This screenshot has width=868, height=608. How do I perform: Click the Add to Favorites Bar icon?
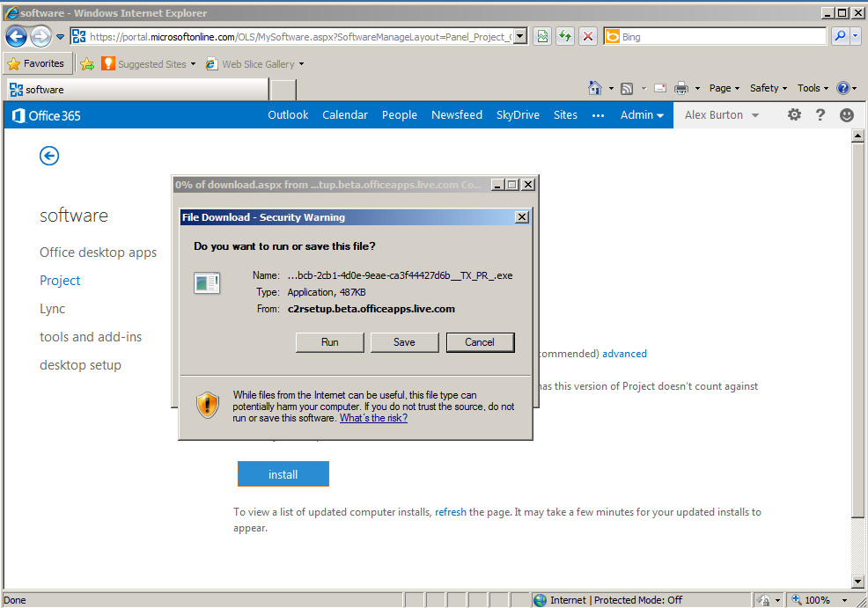pyautogui.click(x=87, y=64)
